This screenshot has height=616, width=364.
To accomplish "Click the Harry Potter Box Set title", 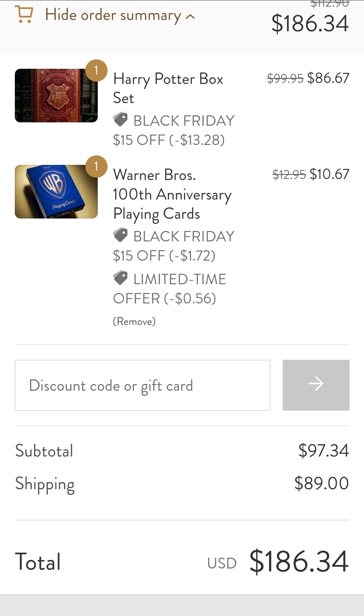I will pyautogui.click(x=168, y=88).
